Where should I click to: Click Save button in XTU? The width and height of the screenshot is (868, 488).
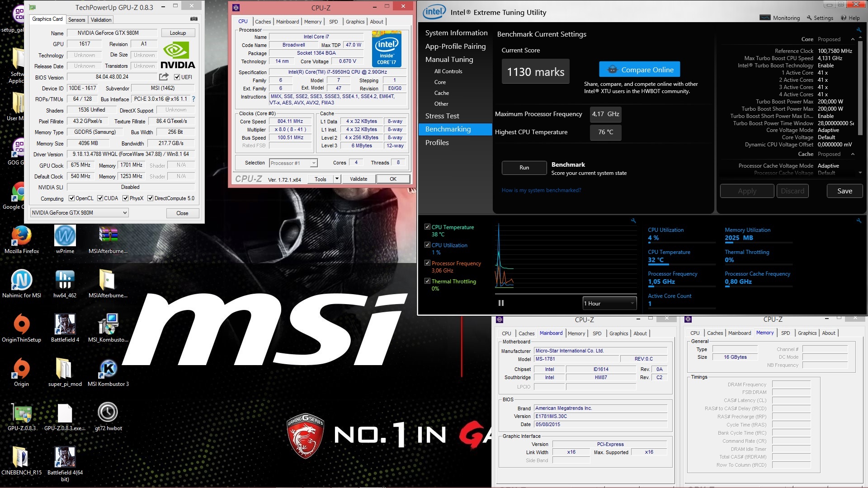coord(844,191)
